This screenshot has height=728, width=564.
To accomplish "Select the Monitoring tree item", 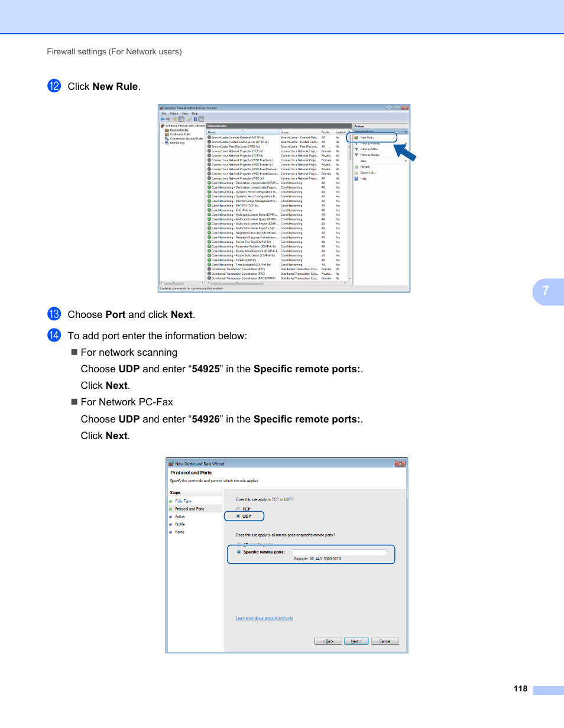I will pos(177,143).
